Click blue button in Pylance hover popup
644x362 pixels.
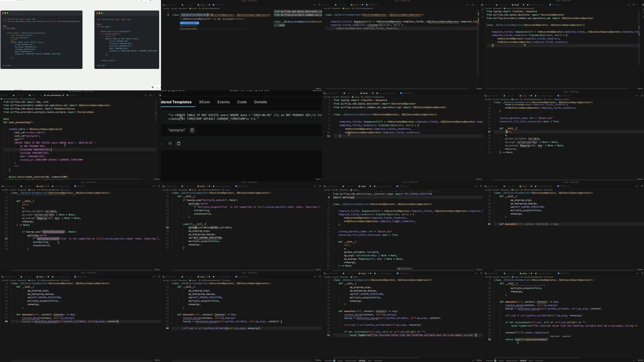pyautogui.click(x=190, y=23)
